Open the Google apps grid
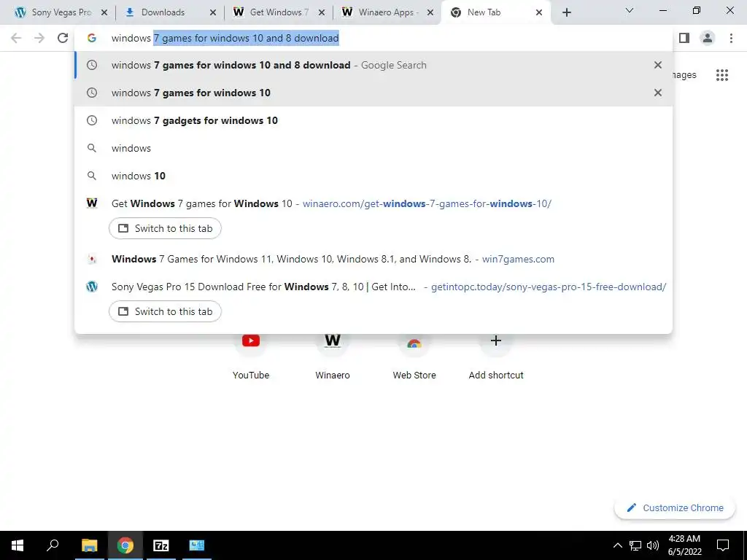 click(722, 75)
